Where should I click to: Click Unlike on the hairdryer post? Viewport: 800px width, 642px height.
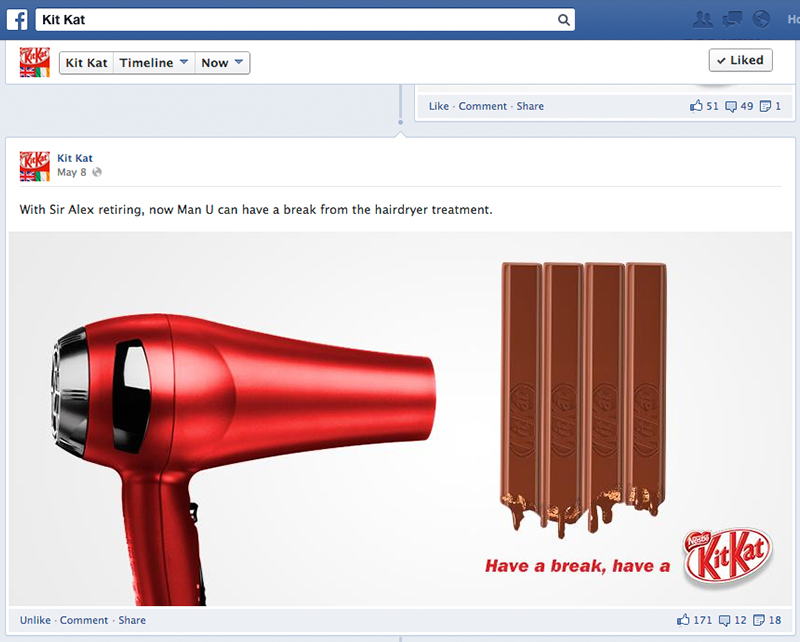pyautogui.click(x=35, y=620)
